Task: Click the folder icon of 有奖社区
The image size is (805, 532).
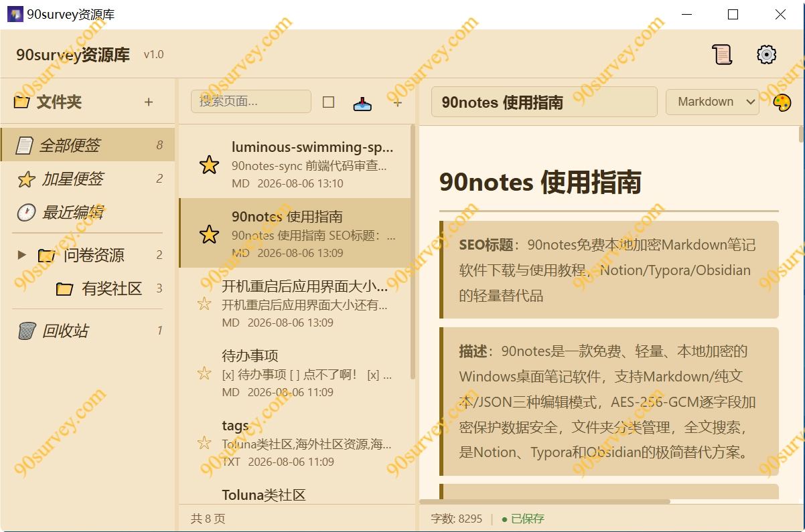Action: click(x=64, y=289)
